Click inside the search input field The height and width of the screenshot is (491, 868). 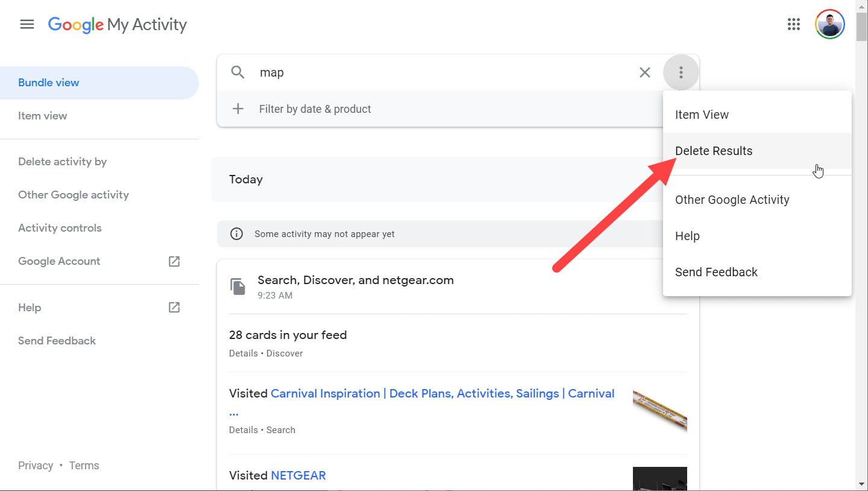pos(362,72)
